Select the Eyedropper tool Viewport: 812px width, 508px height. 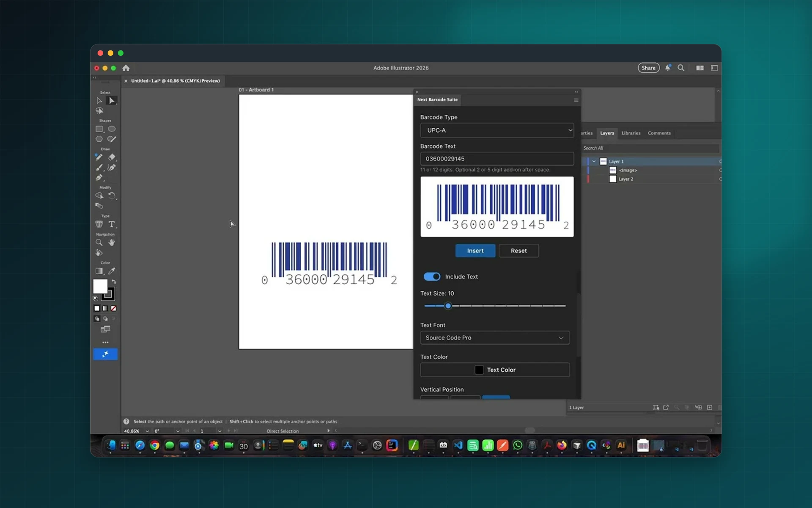(112, 271)
